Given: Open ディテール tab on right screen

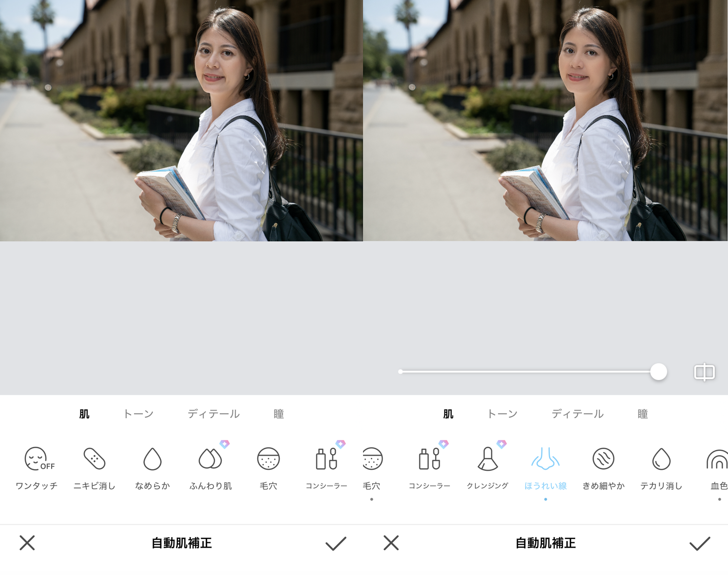Looking at the screenshot, I should 577,414.
